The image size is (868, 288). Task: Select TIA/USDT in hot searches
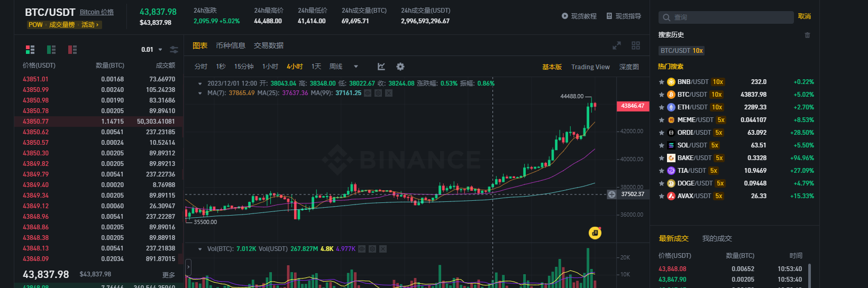736,171
